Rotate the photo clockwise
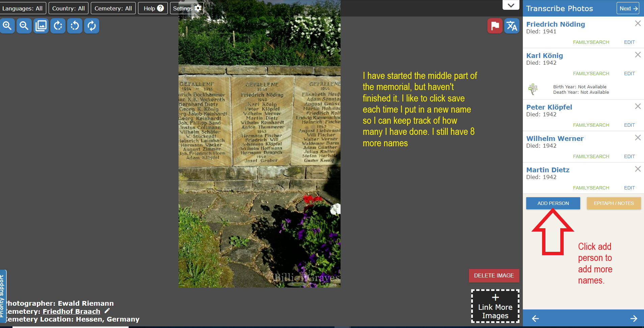Image resolution: width=644 pixels, height=328 pixels. pos(58,26)
